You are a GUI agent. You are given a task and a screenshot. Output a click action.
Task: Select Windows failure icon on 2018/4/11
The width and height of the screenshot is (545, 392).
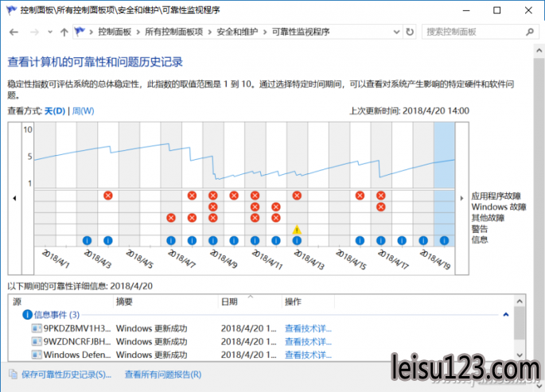coord(255,207)
